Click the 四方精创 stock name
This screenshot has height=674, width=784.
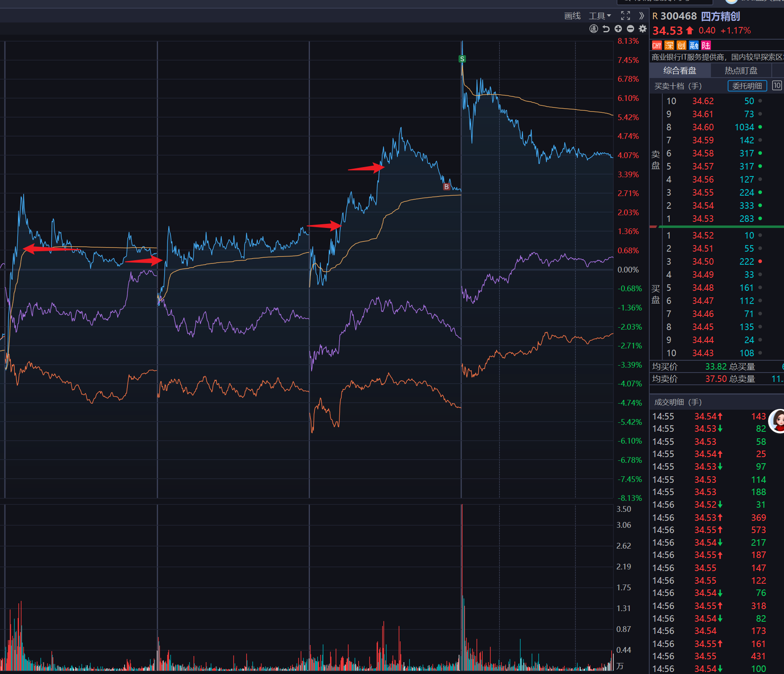coord(720,16)
